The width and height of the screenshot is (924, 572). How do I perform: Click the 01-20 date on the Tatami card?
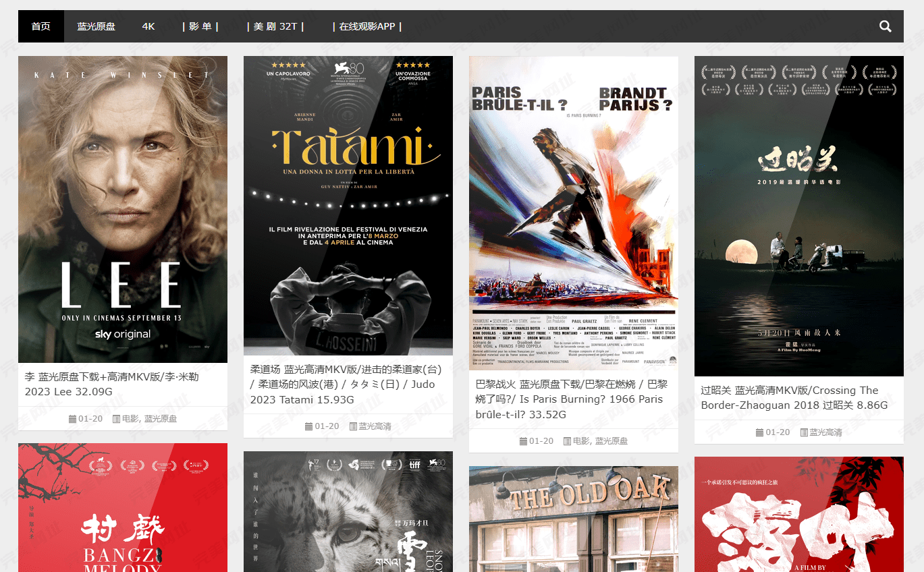tap(327, 426)
